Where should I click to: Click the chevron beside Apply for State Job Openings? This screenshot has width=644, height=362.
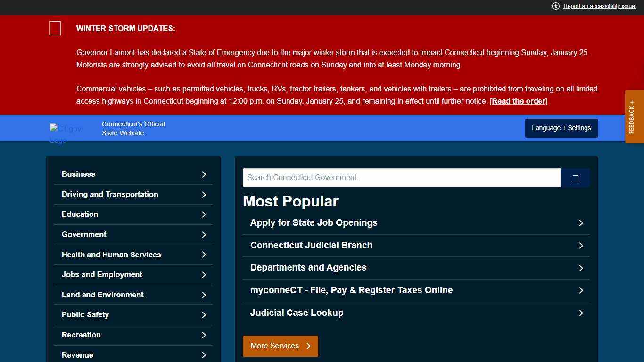point(581,223)
